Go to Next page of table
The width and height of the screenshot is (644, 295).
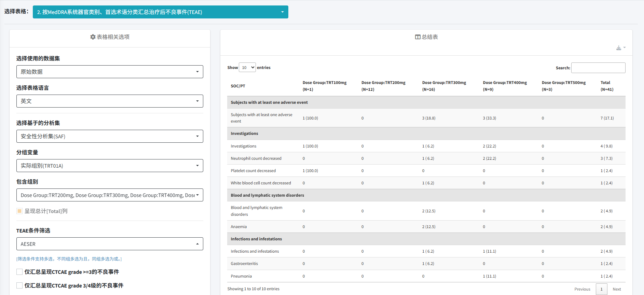click(x=616, y=289)
